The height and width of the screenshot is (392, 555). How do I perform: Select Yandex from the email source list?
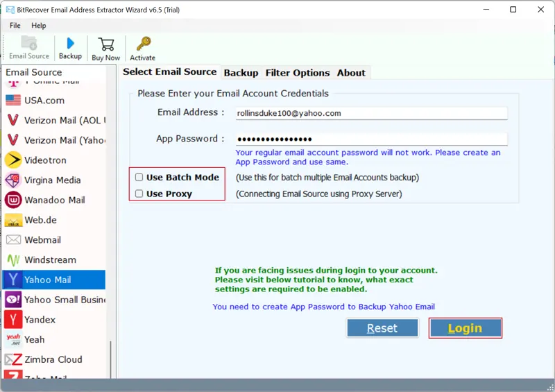point(40,320)
